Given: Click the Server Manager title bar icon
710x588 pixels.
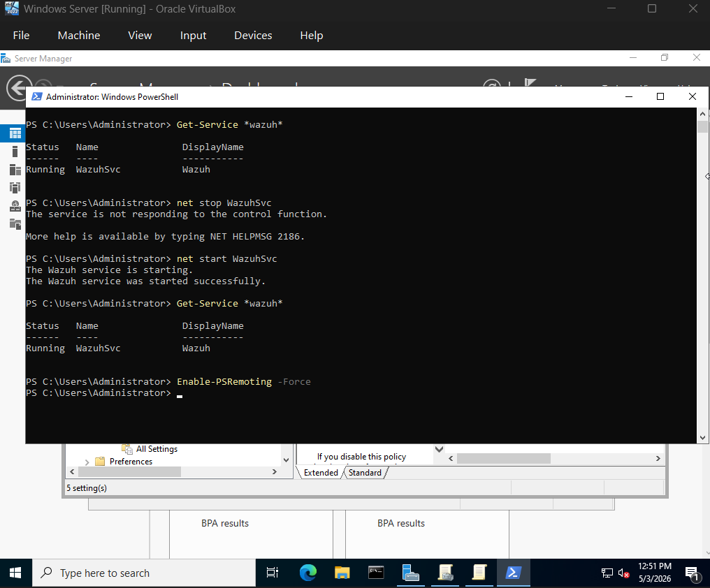Looking at the screenshot, I should pyautogui.click(x=6, y=59).
